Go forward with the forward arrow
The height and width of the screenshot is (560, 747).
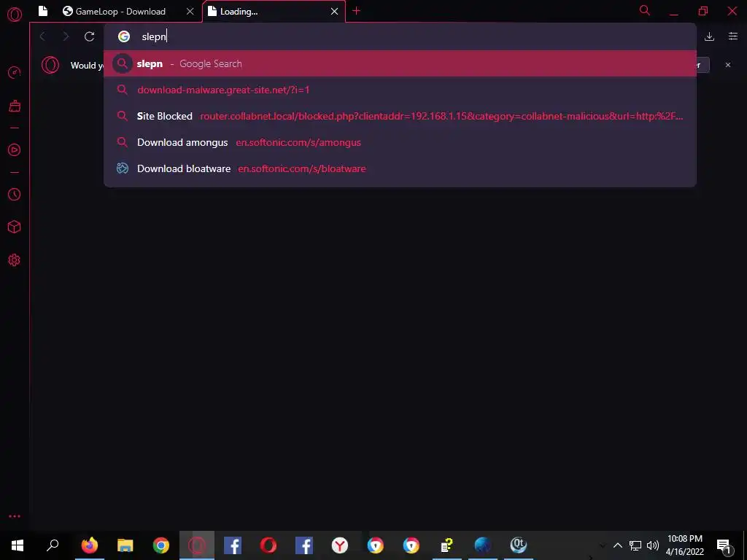pos(66,36)
